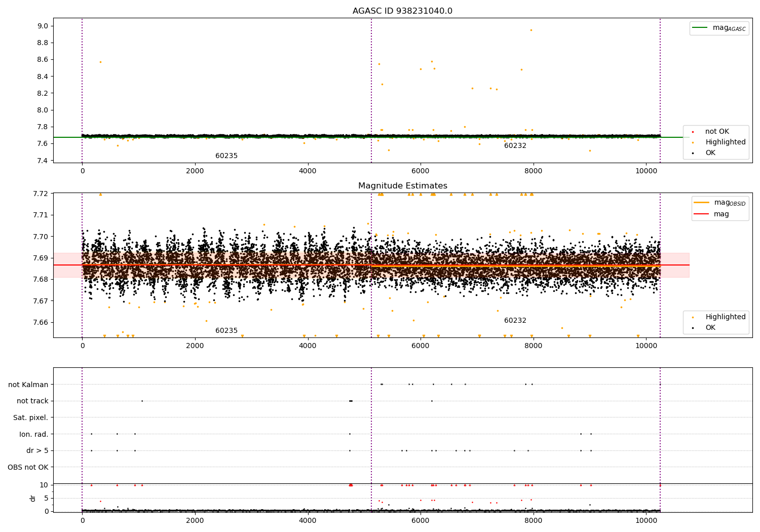Click the 9.0 y-axis tick in top plot
Viewport: 760px width, 532px height.
[x=43, y=26]
